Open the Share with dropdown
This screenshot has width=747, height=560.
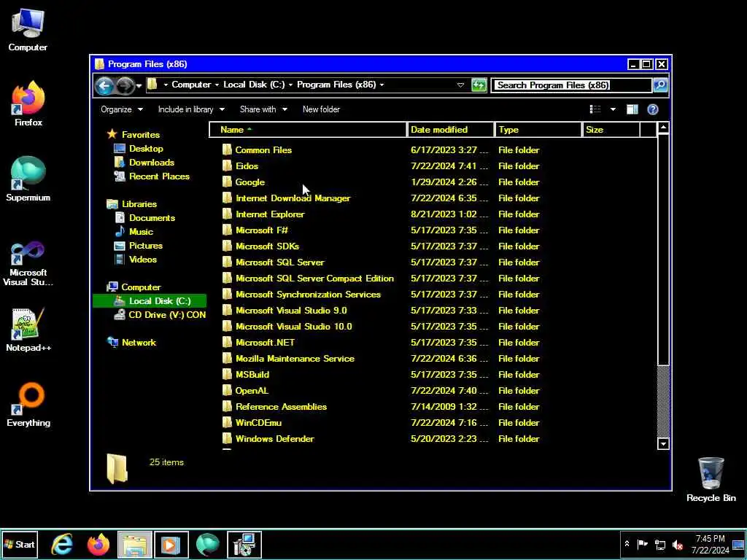(263, 109)
